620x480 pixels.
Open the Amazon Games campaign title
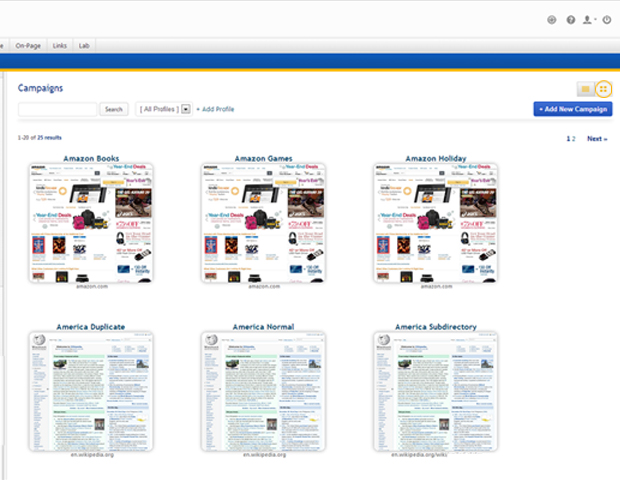pos(264,159)
